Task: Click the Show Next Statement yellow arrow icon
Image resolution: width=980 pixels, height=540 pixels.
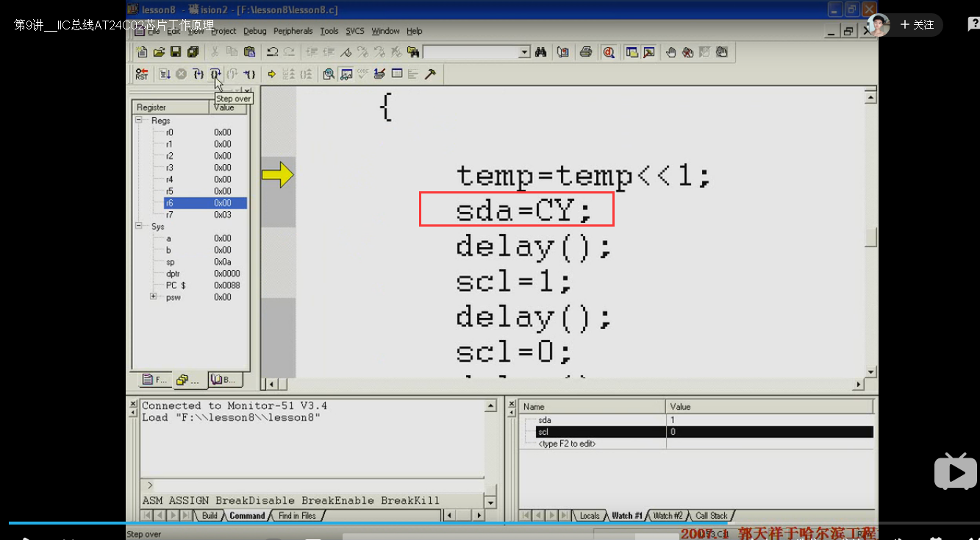Action: (272, 74)
